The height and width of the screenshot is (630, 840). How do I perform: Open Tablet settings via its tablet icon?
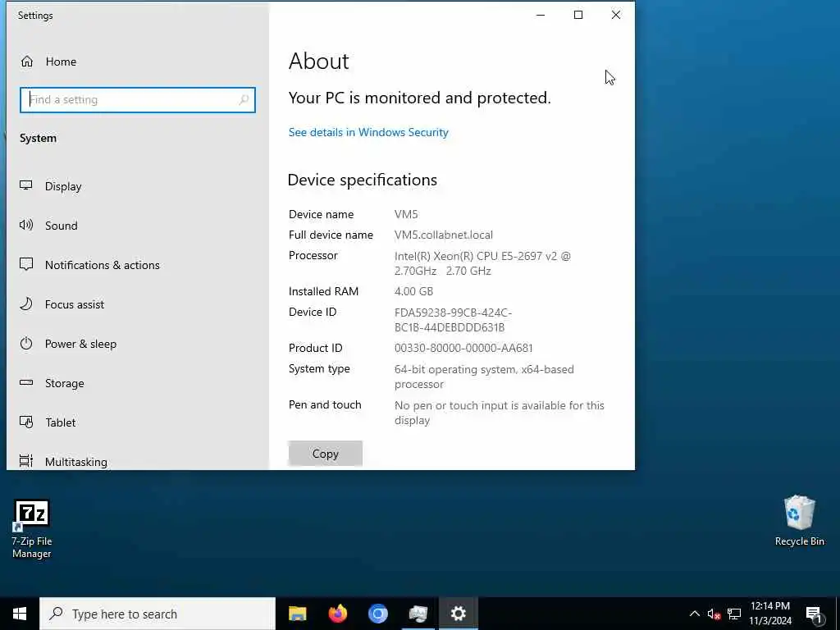coord(25,422)
